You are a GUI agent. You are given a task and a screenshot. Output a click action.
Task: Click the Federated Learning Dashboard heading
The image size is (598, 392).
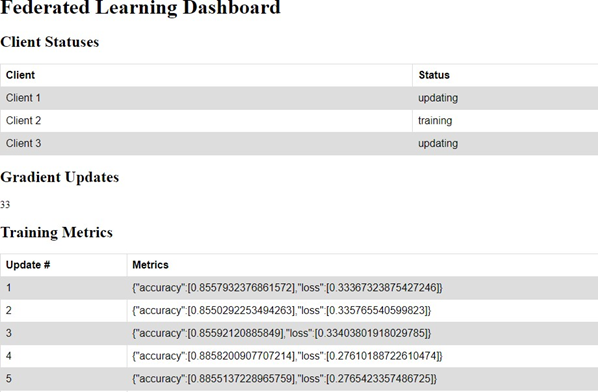pyautogui.click(x=140, y=8)
